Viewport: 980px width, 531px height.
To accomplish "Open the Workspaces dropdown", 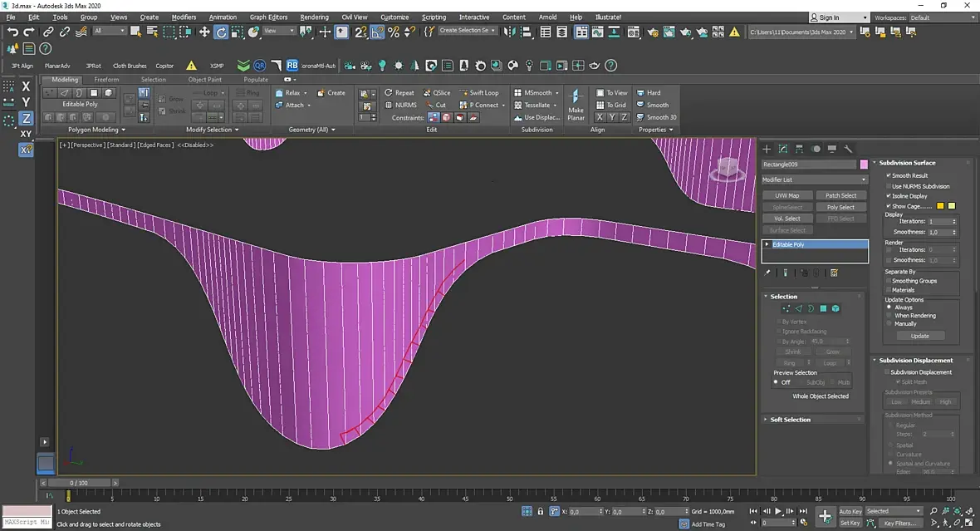I will pyautogui.click(x=941, y=17).
